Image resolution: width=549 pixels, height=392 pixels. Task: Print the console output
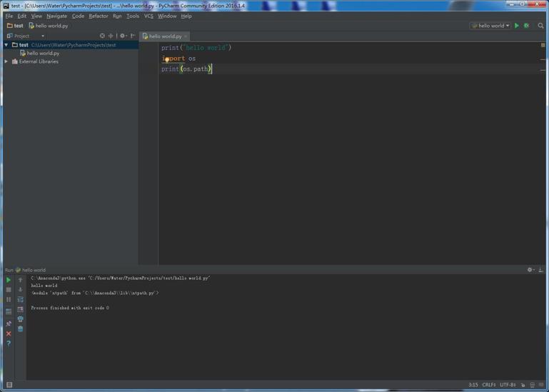point(20,319)
